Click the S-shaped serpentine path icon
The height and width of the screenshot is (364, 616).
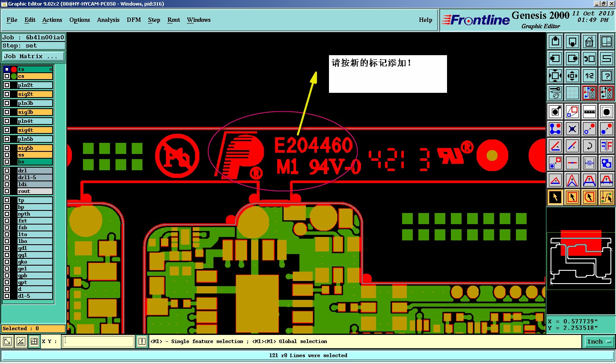coord(607,59)
